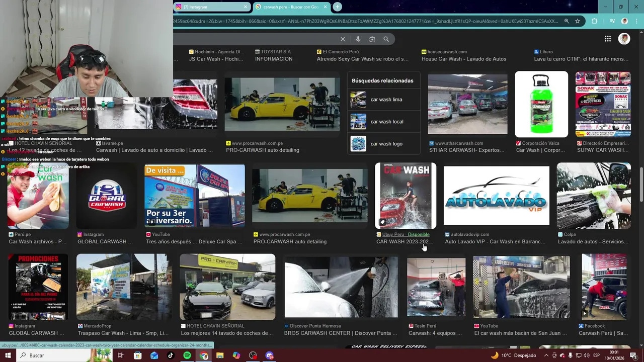Open PRO-CARWASH auto detailing link, top row
This screenshot has width=644, height=362.
(263, 150)
